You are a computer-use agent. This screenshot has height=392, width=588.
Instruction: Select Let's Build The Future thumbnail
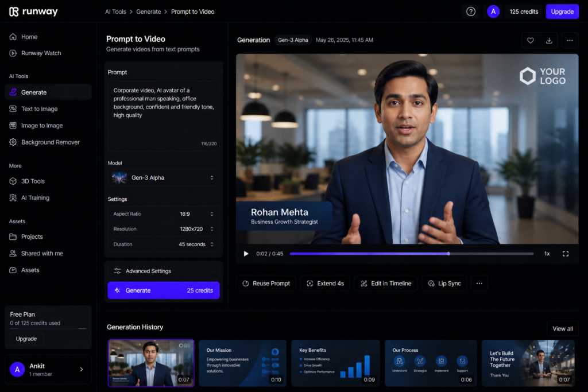[528, 363]
